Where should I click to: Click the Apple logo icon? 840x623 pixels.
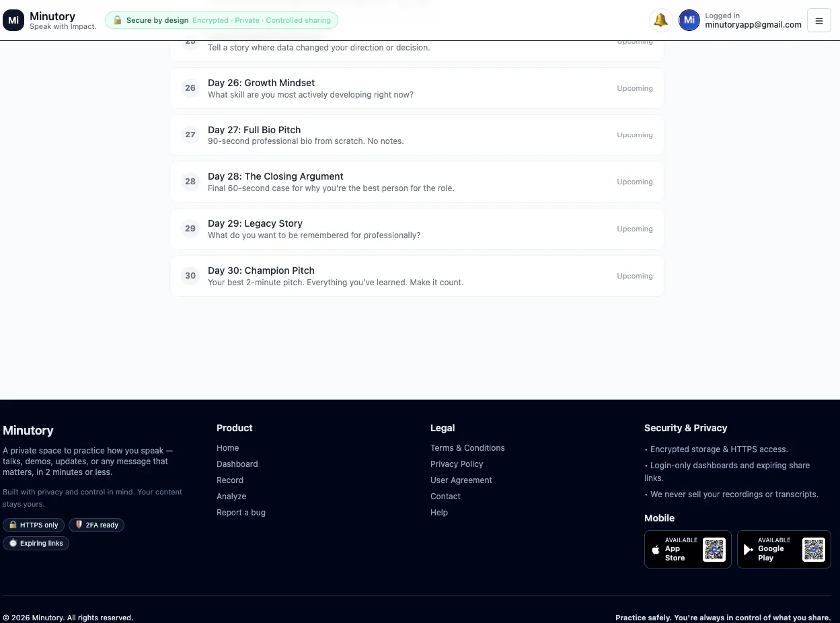coord(656,550)
